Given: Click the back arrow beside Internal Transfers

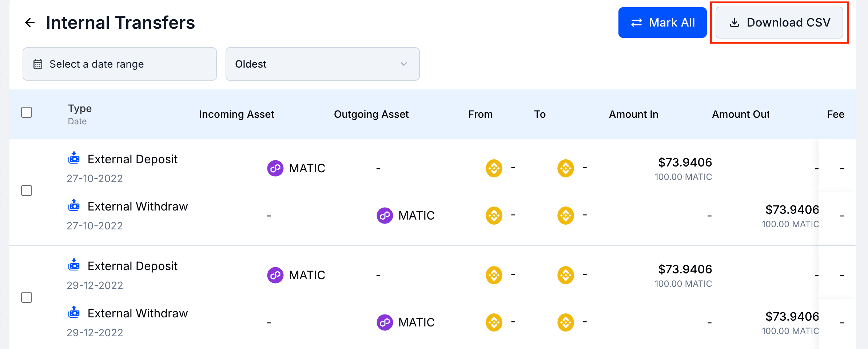Looking at the screenshot, I should tap(30, 23).
